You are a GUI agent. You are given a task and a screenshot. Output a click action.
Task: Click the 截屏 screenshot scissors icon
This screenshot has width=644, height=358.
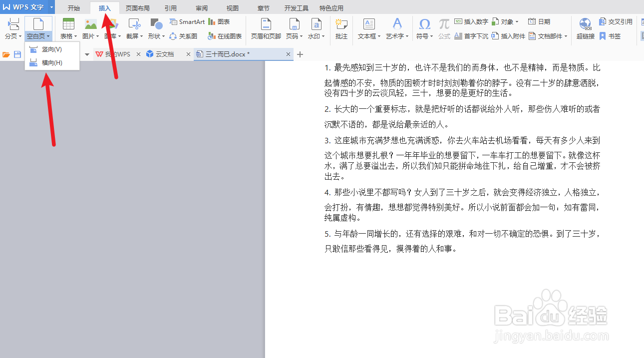(x=134, y=23)
